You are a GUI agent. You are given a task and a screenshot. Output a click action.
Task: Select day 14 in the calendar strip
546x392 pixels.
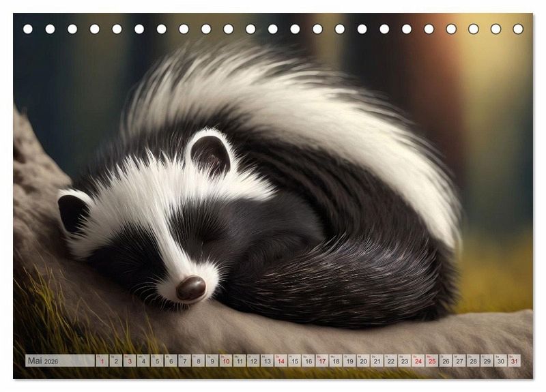(x=281, y=361)
